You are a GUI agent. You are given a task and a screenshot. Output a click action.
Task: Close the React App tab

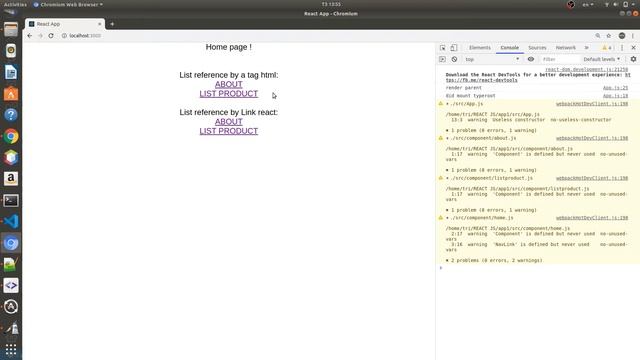[x=99, y=24]
